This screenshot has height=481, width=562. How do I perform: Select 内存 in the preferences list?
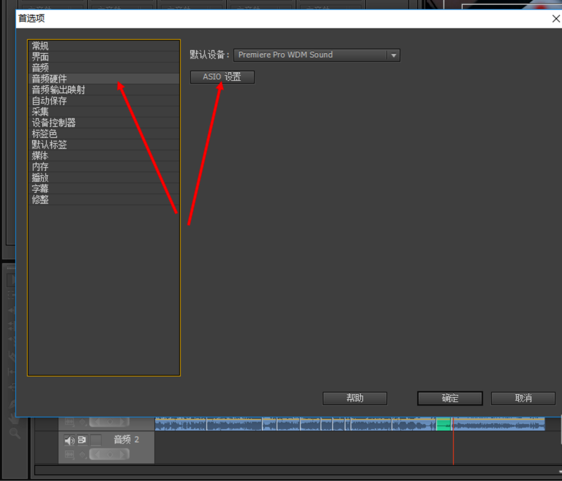click(104, 167)
